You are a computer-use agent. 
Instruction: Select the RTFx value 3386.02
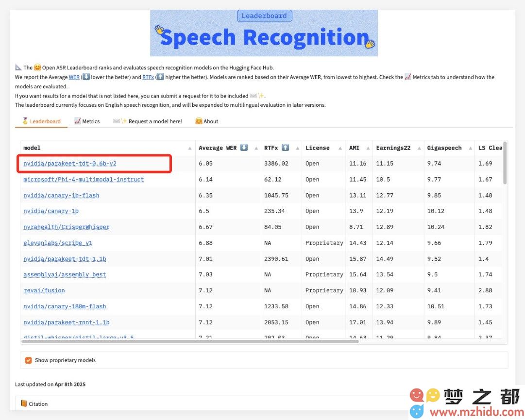coord(276,164)
